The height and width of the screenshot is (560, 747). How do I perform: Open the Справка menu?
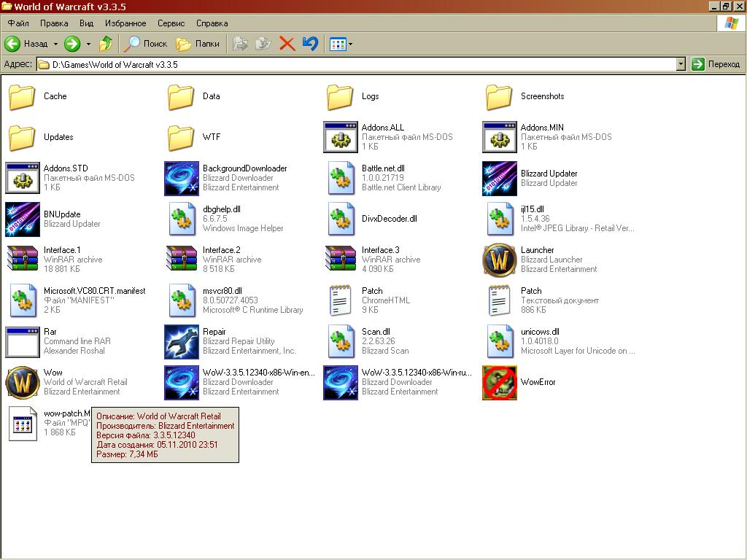tap(212, 23)
